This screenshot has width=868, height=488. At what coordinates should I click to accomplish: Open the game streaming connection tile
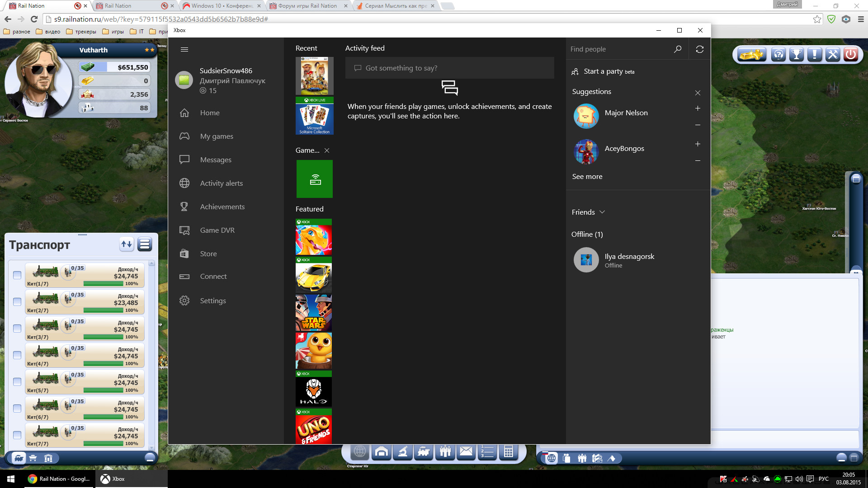pyautogui.click(x=315, y=179)
